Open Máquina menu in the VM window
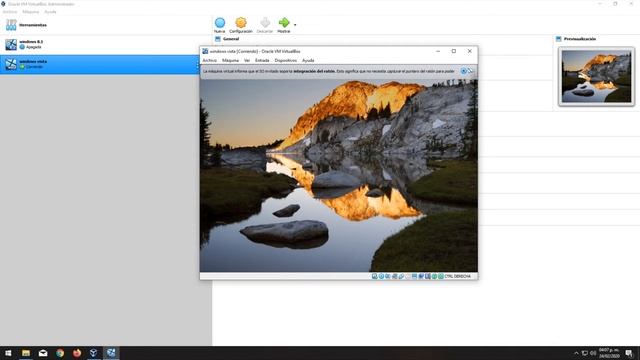Image resolution: width=640 pixels, height=360 pixels. (x=230, y=60)
